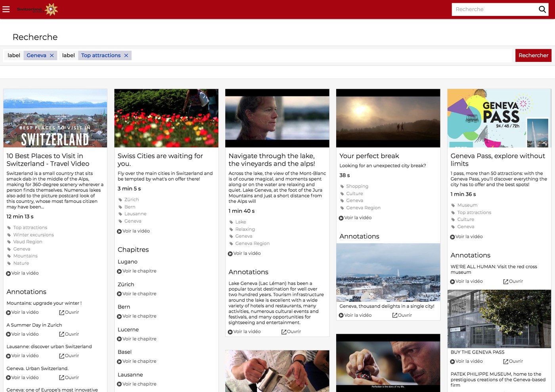Play video for Swiss Cities card
The image size is (555, 392).
pyautogui.click(x=133, y=231)
